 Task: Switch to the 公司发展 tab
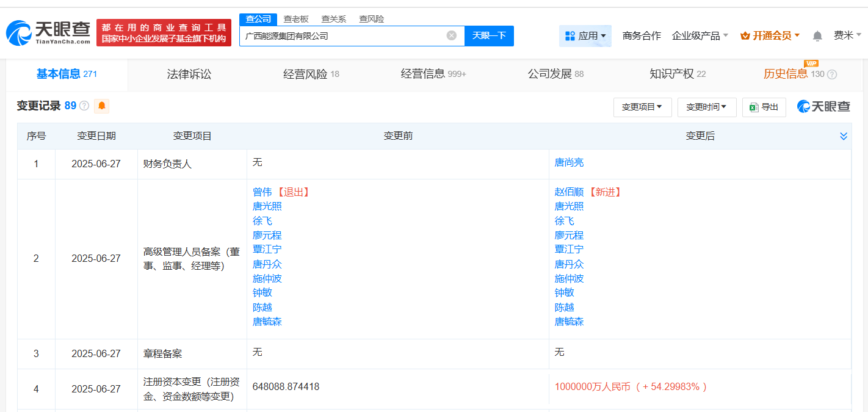coord(555,74)
